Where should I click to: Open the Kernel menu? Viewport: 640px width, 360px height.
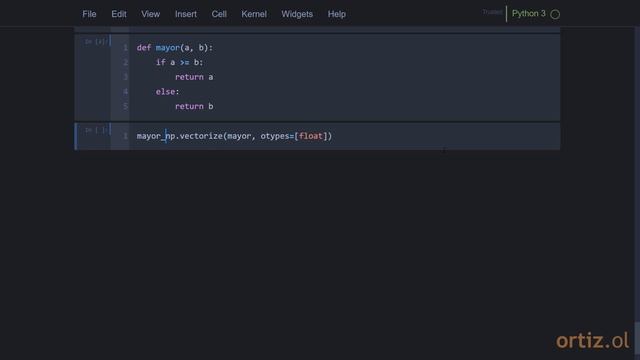tap(254, 14)
